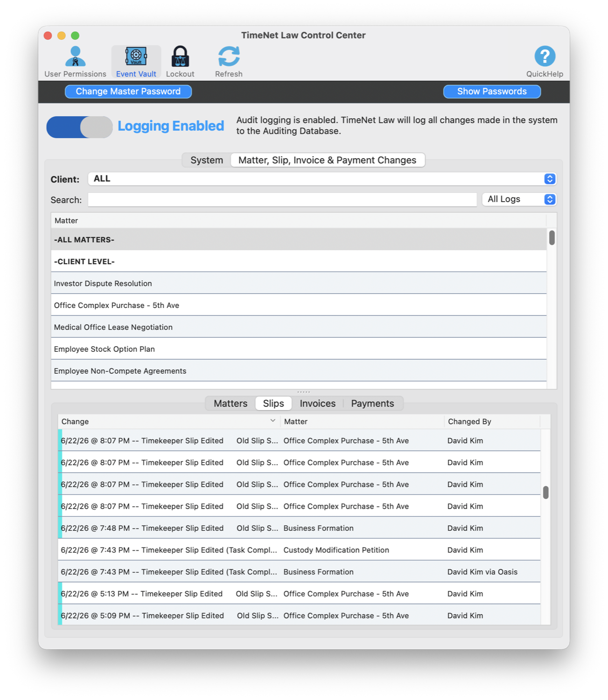Switch to the Payments tab

pos(372,403)
